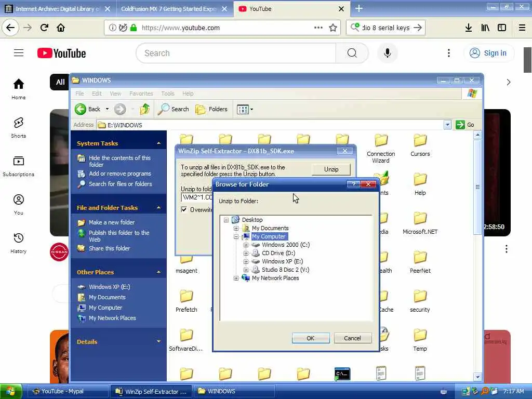Click the WINDOWS taskbar button

pos(234,391)
